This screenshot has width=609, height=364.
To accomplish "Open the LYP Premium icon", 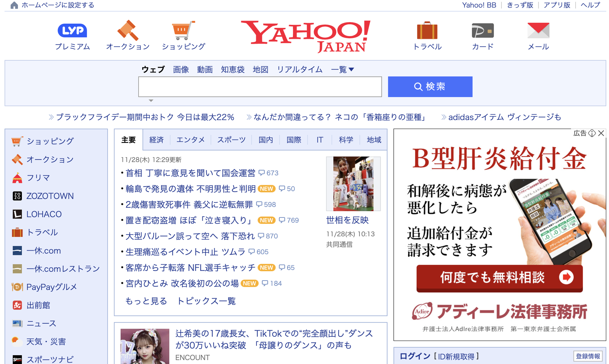I will [72, 30].
